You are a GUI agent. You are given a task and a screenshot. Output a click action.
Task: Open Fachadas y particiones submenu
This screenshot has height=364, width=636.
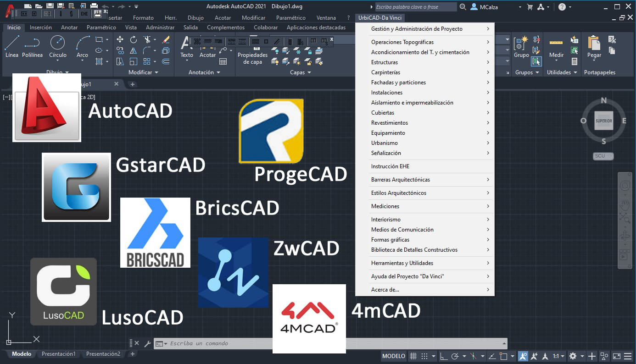tap(425, 83)
